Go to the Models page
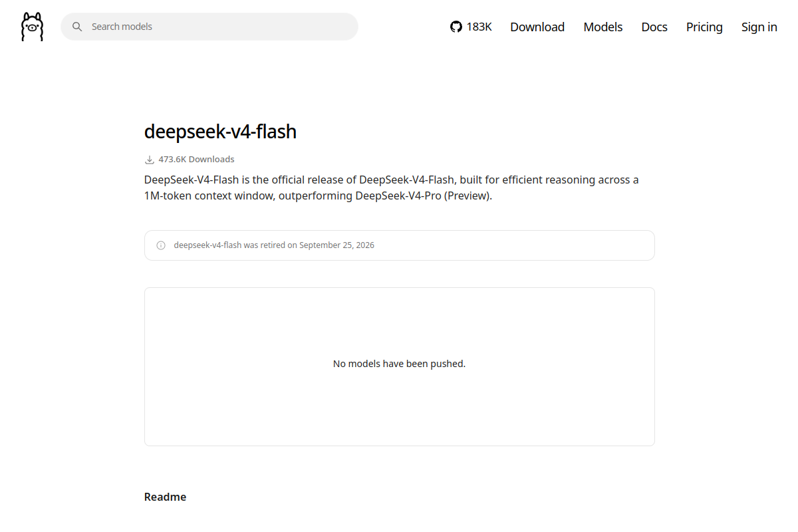The height and width of the screenshot is (532, 798). (603, 27)
